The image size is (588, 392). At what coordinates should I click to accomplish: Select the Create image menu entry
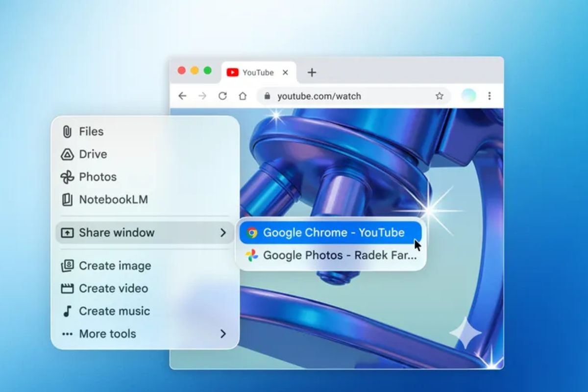point(145,266)
